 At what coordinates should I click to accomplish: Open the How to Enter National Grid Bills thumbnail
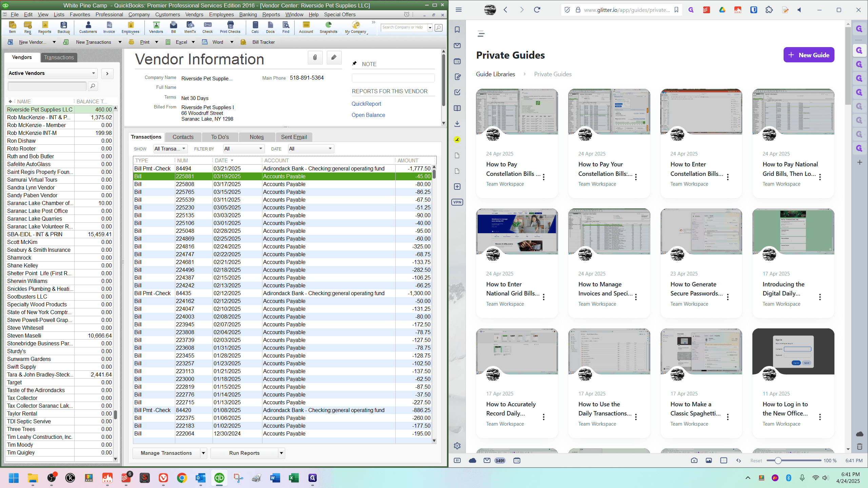(517, 231)
